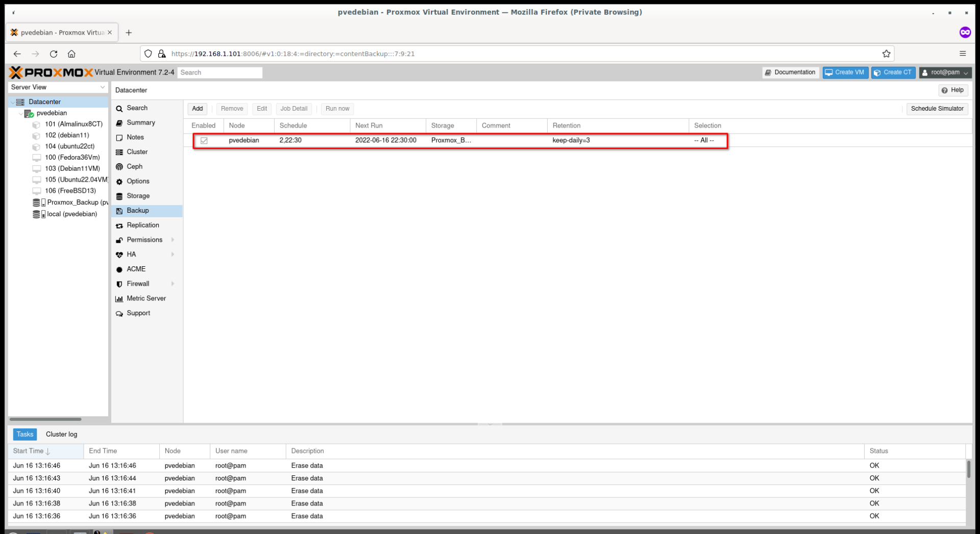Image resolution: width=980 pixels, height=534 pixels.
Task: Collapse the Datacenter tree node
Action: pos(12,101)
